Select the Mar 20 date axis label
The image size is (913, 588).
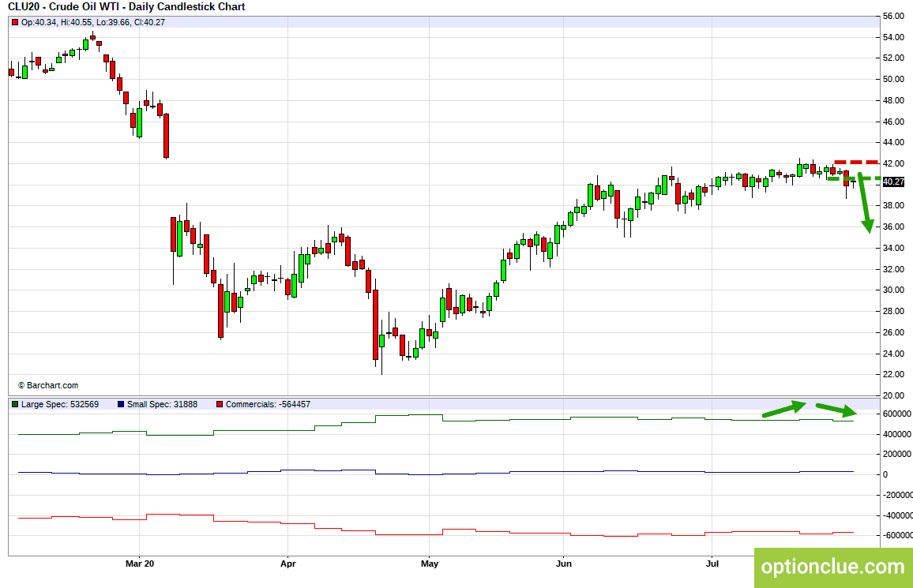tap(140, 564)
